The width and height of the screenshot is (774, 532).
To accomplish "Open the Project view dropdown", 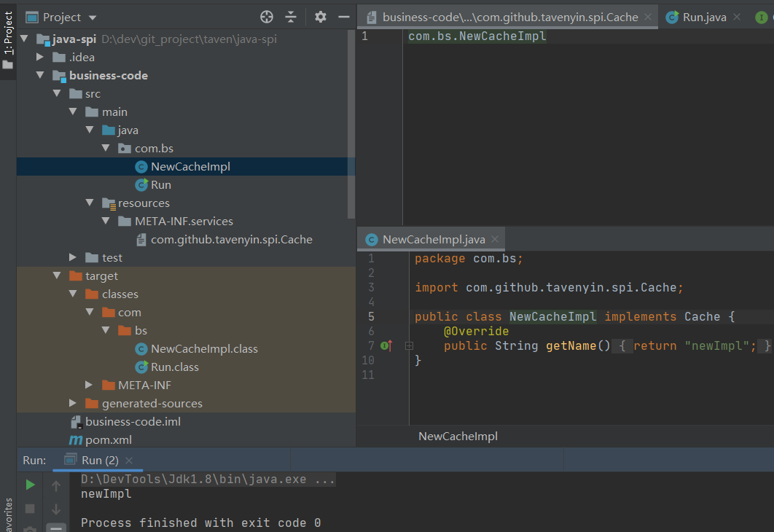I will [92, 17].
